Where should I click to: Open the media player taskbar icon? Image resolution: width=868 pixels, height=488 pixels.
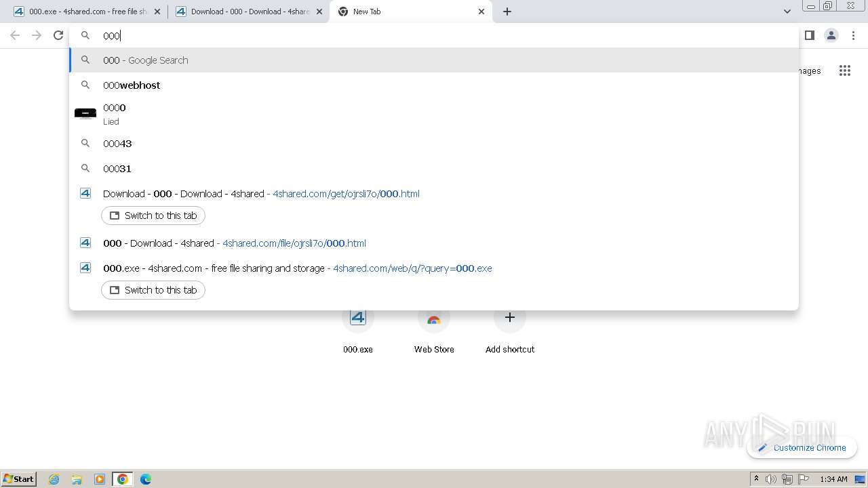coord(100,479)
